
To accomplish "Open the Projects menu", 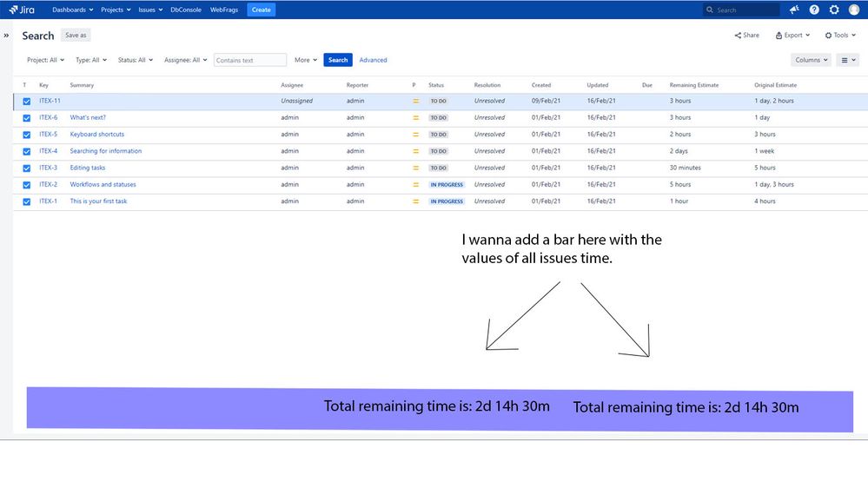I will (x=116, y=10).
